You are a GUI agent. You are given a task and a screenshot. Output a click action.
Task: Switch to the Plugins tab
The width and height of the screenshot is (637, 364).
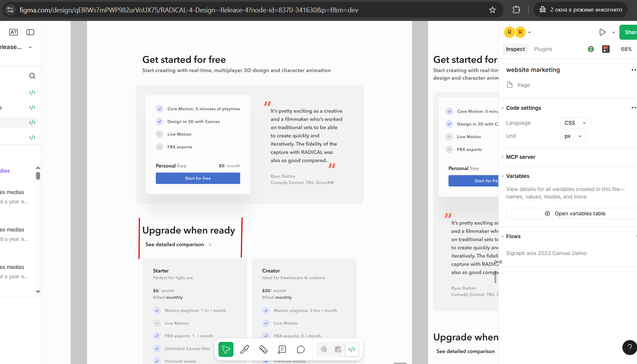(543, 49)
